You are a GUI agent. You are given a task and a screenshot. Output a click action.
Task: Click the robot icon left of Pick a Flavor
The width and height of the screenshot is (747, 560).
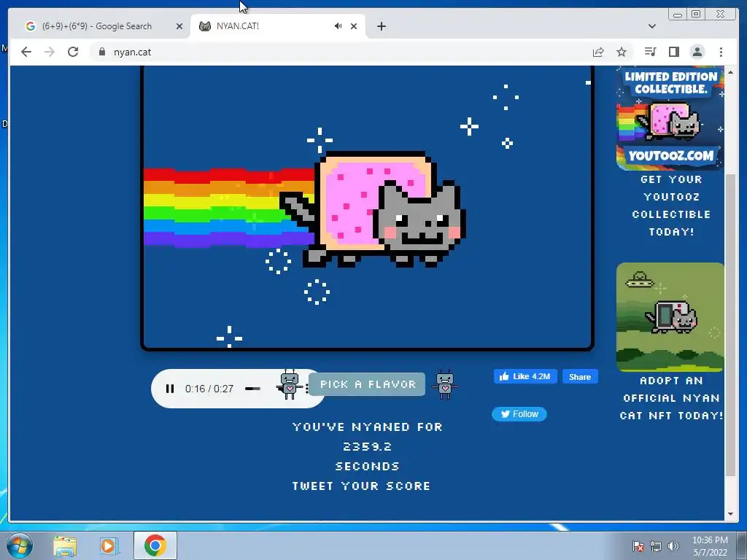point(289,384)
